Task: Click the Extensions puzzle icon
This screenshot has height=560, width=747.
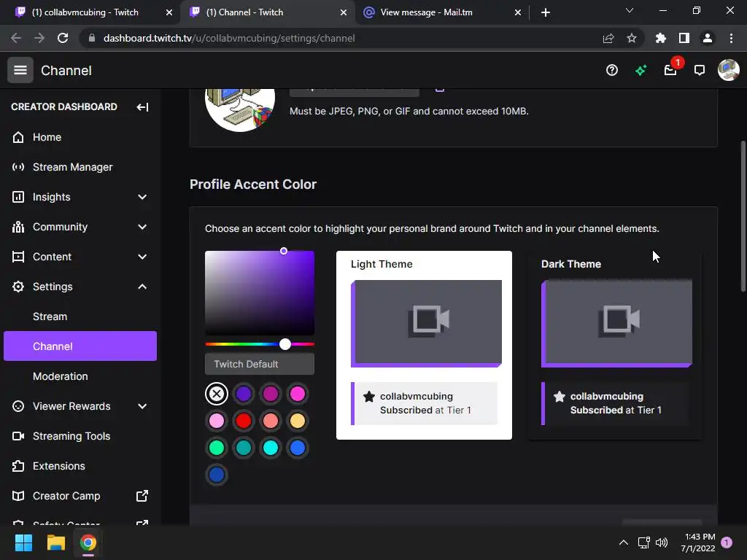Action: (18, 466)
